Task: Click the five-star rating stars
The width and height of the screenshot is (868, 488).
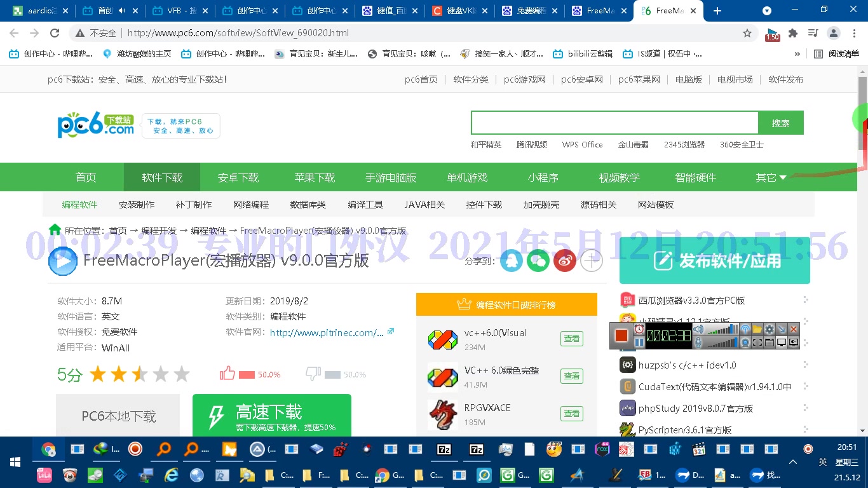Action: click(x=140, y=374)
